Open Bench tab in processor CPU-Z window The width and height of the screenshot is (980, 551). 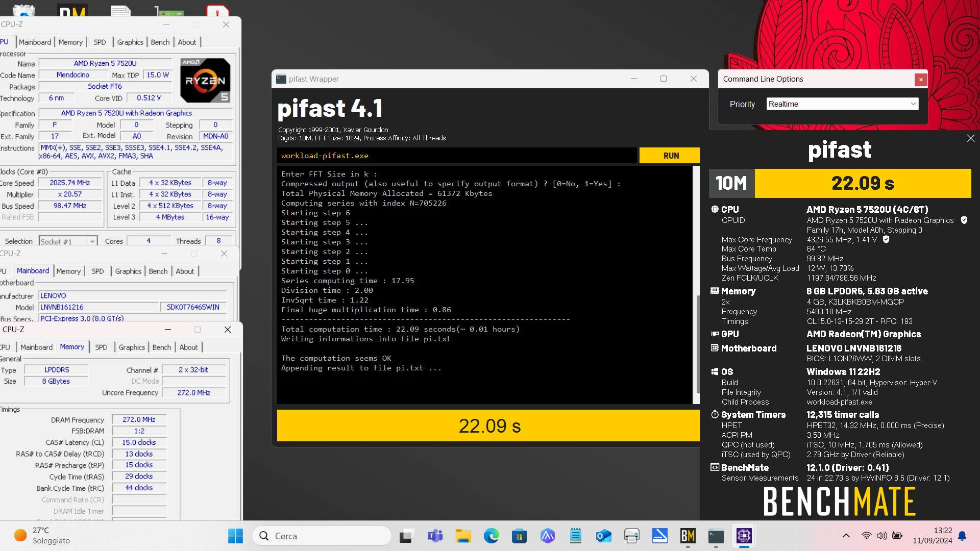[160, 42]
